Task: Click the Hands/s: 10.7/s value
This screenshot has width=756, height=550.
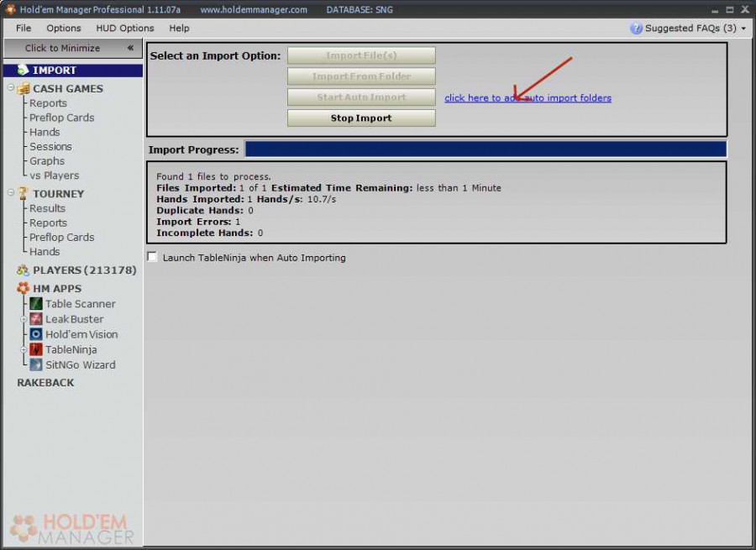Action: point(297,199)
